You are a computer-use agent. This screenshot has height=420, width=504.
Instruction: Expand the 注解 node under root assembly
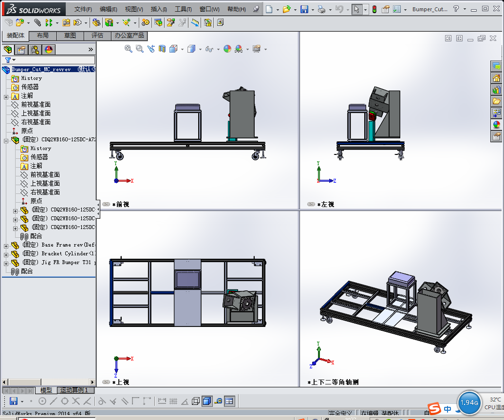[6, 97]
